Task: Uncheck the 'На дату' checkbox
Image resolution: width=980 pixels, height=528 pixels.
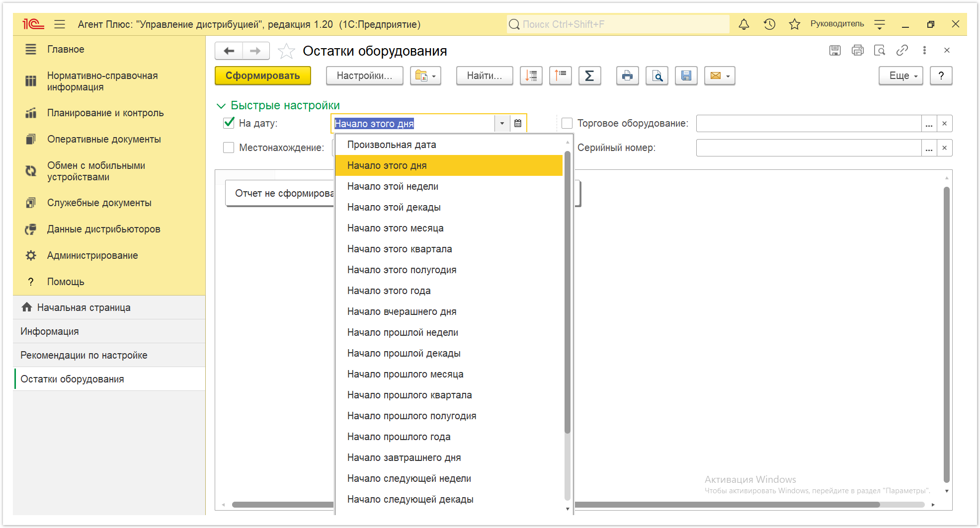Action: click(229, 123)
